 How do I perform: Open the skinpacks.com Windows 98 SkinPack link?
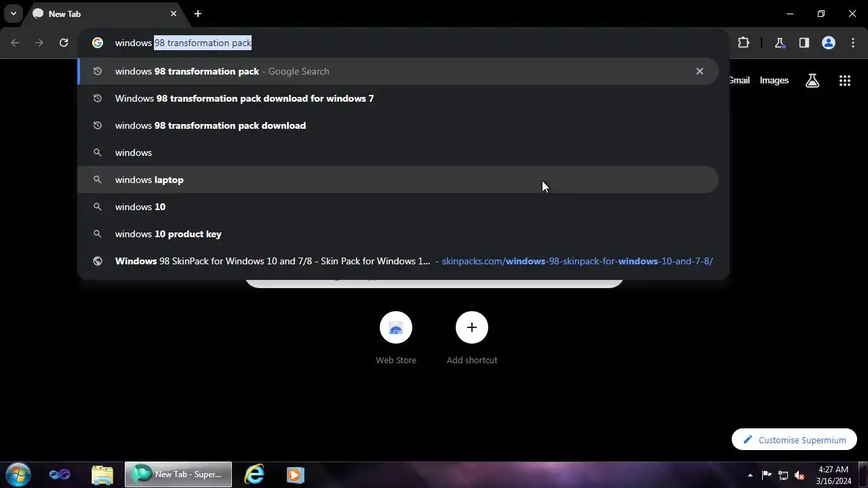[397, 261]
